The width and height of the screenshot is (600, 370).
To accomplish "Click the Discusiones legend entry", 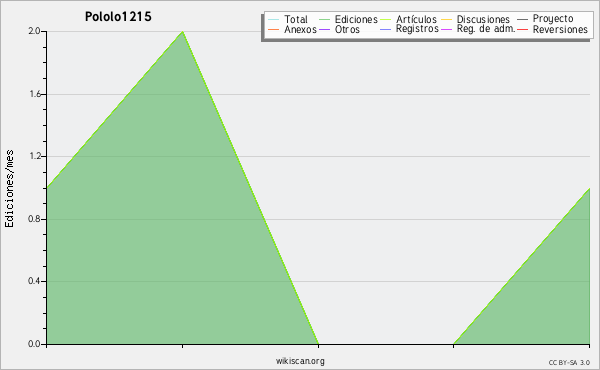I will (475, 19).
